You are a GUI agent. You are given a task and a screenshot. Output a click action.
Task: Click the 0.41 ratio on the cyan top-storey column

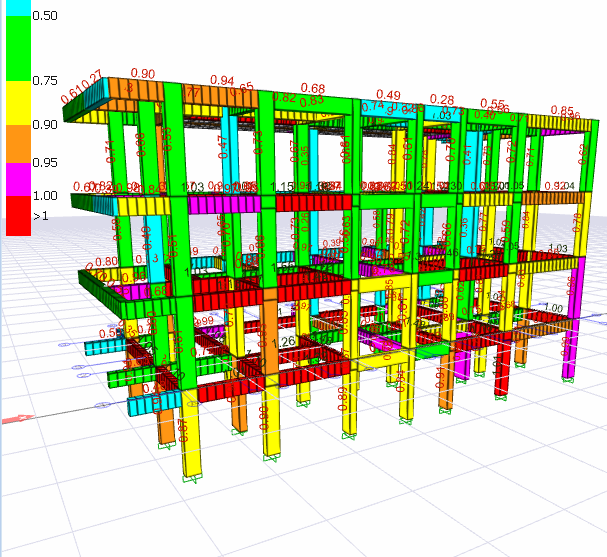pyautogui.click(x=467, y=154)
